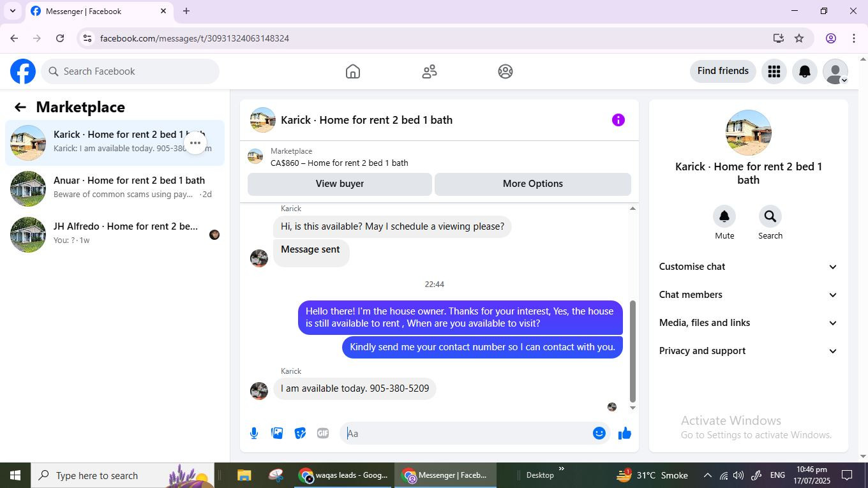Click Karick's avatar beside phone number message
The width and height of the screenshot is (868, 488).
click(x=259, y=390)
